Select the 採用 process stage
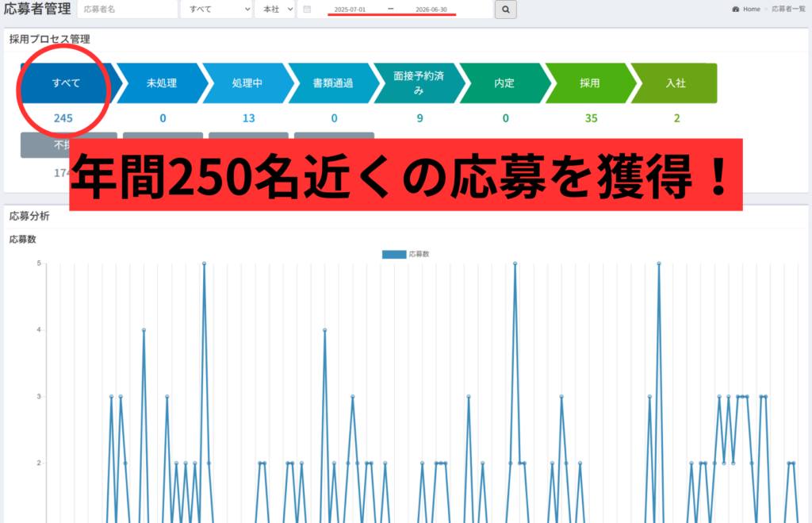Image resolution: width=812 pixels, height=523 pixels. point(590,83)
